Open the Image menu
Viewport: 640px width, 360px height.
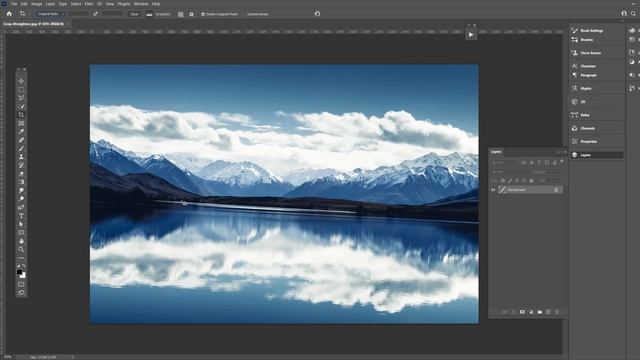click(36, 4)
